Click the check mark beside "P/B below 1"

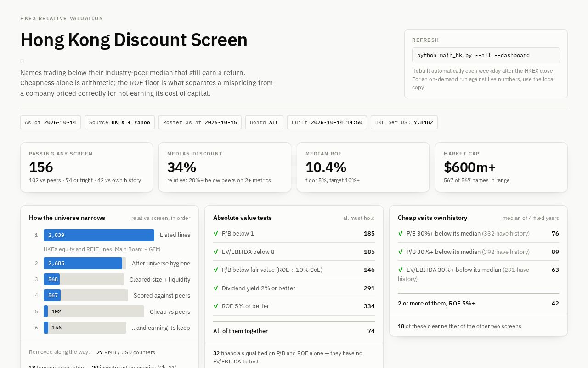[215, 234]
